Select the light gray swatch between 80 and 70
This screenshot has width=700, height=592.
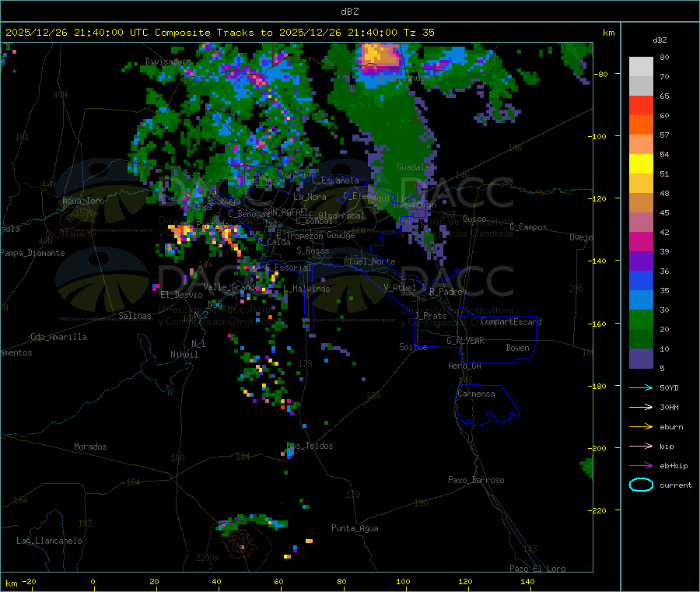pos(641,67)
